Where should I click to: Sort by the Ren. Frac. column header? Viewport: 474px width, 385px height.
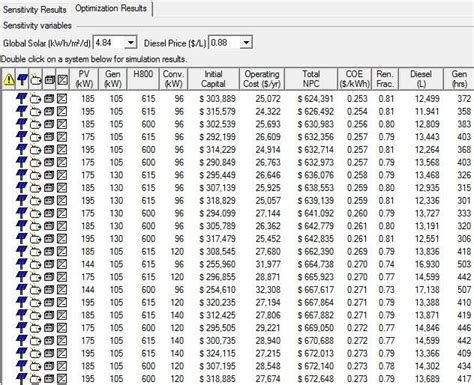coord(385,79)
